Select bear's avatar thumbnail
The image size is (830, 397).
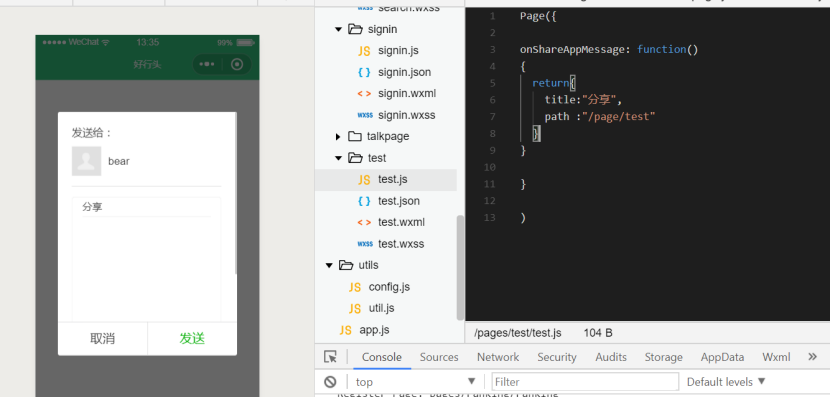point(86,161)
